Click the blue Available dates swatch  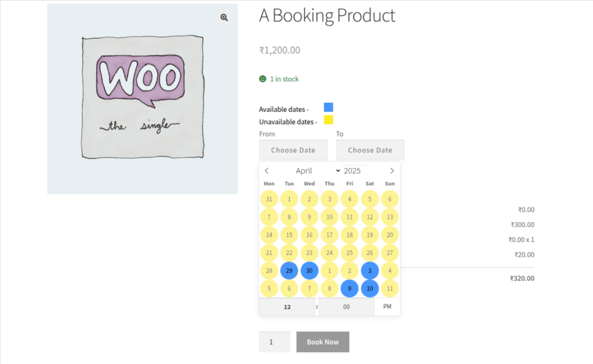(329, 107)
